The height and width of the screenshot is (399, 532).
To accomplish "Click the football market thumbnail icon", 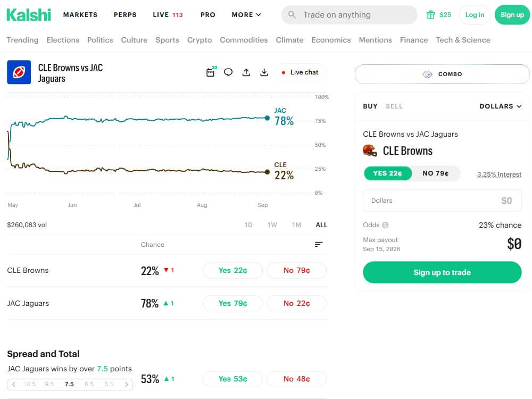I will [19, 72].
